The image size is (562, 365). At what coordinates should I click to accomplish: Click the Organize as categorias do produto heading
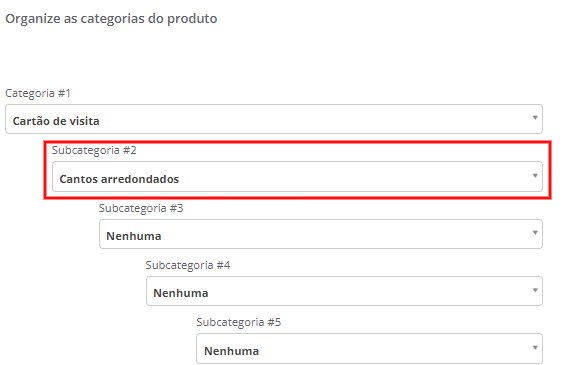(111, 19)
